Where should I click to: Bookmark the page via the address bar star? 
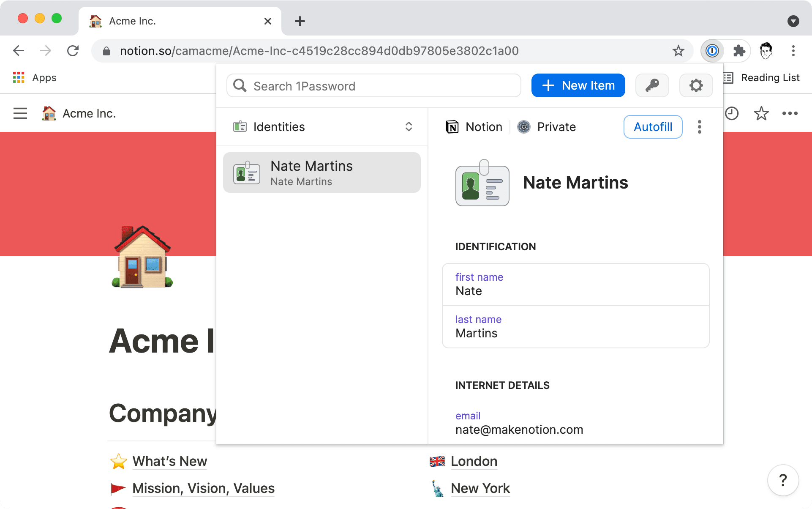point(678,51)
